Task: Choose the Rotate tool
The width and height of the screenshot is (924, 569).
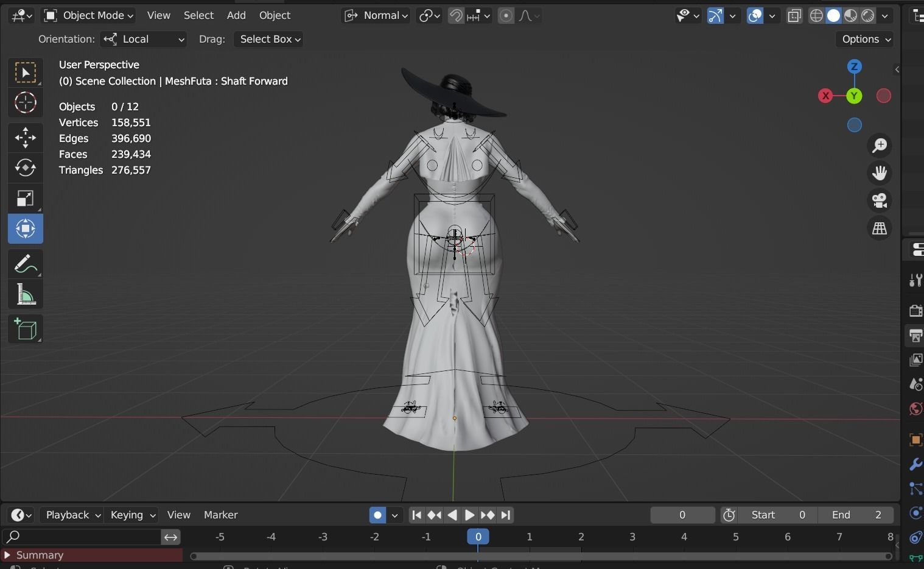Action: point(26,168)
